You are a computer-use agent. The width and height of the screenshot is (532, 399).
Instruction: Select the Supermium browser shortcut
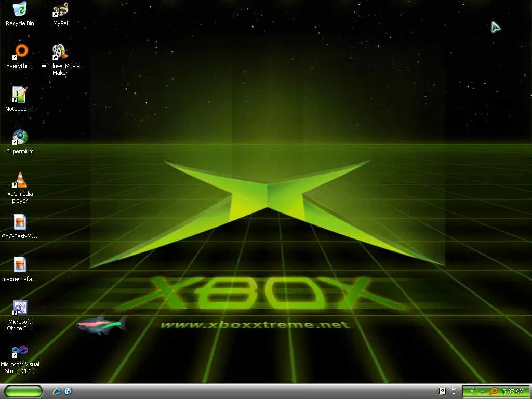click(x=20, y=142)
